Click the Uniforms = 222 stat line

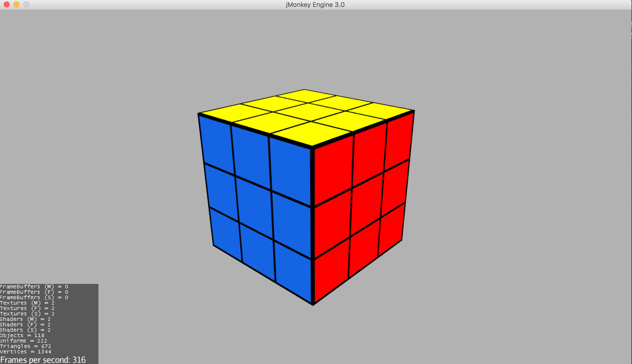point(23,341)
